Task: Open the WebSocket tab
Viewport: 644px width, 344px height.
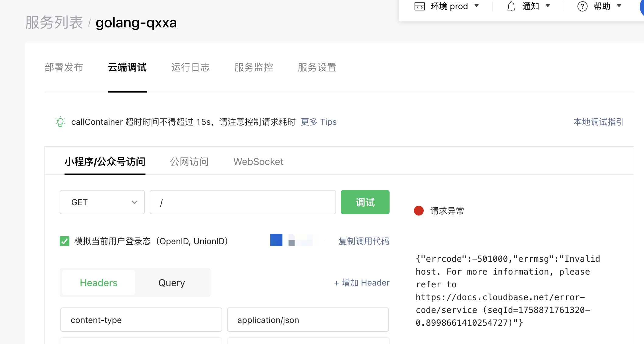Action: coord(258,162)
